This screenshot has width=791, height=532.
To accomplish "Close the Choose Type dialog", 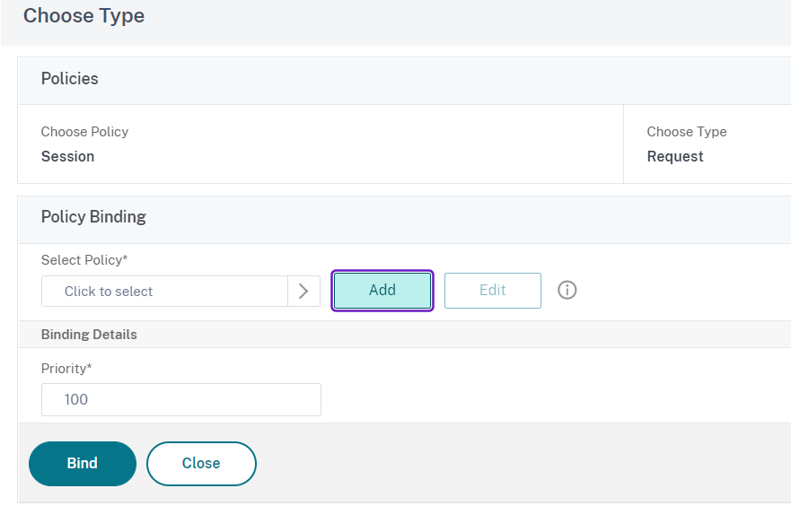I will point(201,463).
